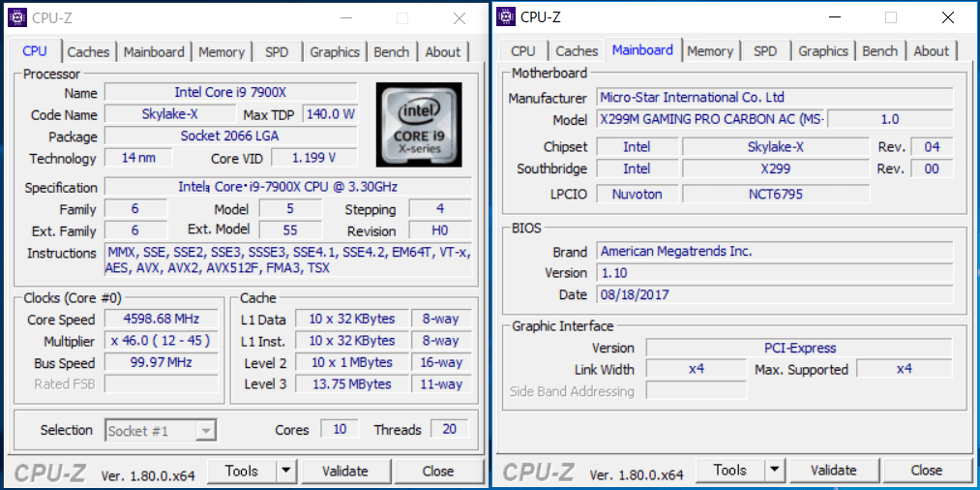Screen dimensions: 980x490
Task: Open Caches tab in left window
Action: 88,52
